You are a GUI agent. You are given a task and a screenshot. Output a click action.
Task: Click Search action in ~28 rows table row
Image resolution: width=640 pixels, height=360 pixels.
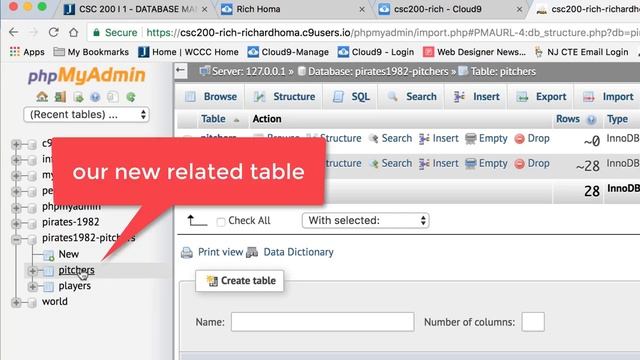tap(391, 163)
